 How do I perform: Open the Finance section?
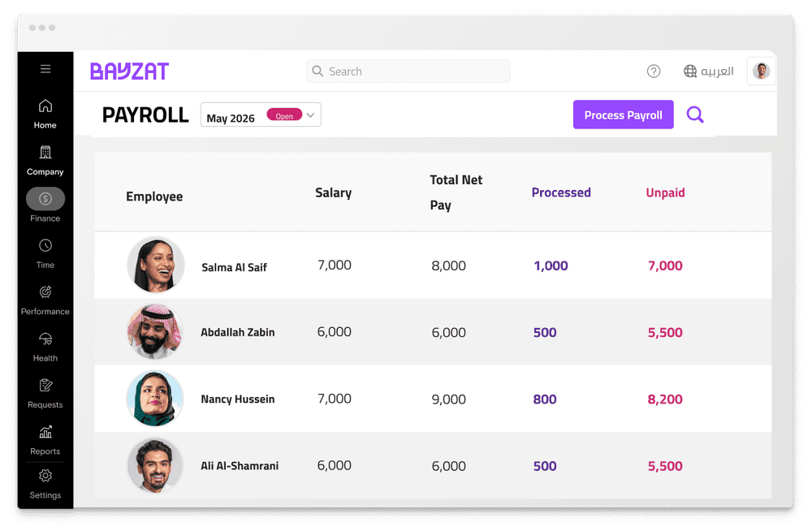[x=45, y=199]
